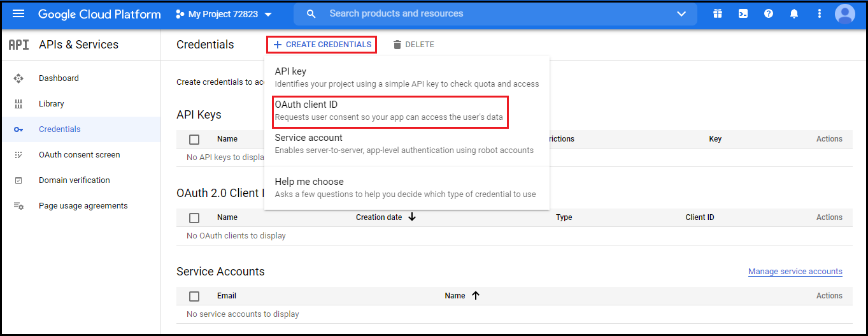Click the gift icon in top bar

[718, 13]
